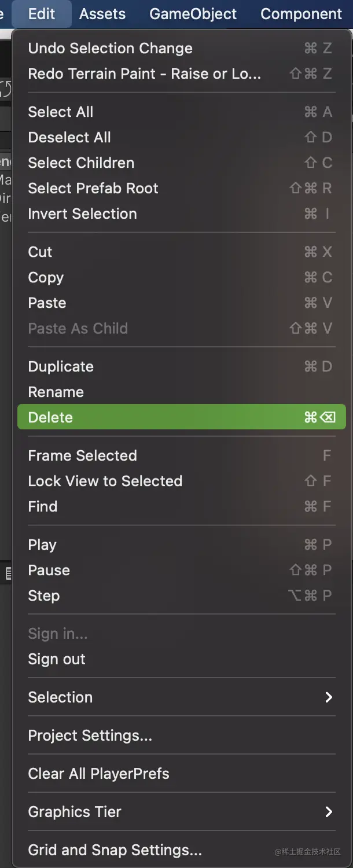Choose Frame Selected
The height and width of the screenshot is (868, 353).
pyautogui.click(x=82, y=455)
